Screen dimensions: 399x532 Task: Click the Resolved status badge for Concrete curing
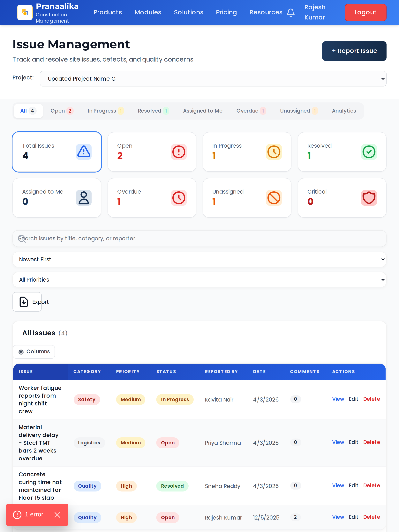[172, 486]
